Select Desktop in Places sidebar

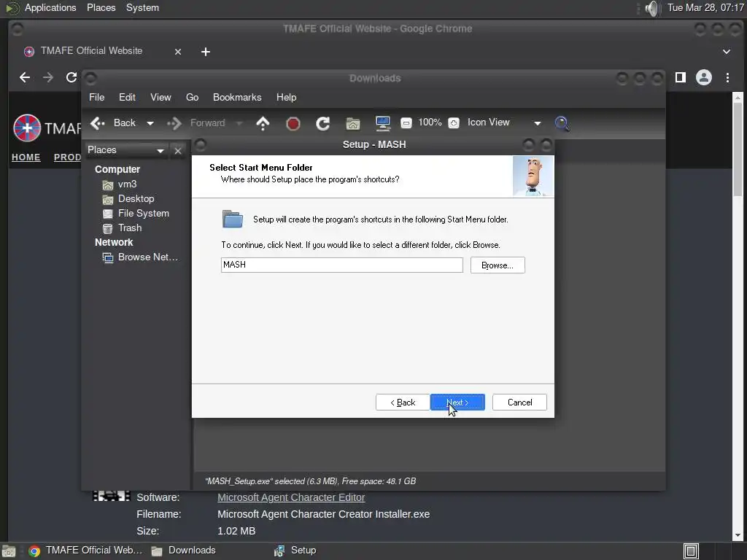(136, 198)
